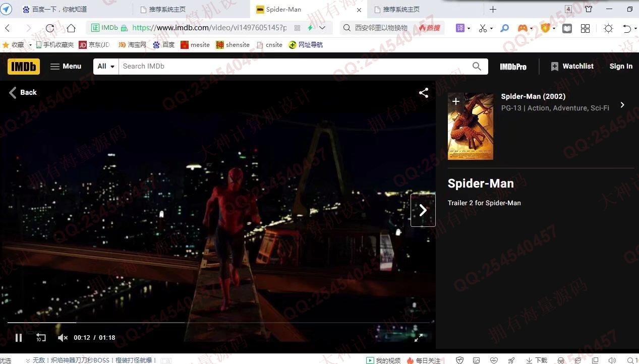Screen dimensions: 639x364
Task: Go to browser home page
Action: [x=71, y=28]
